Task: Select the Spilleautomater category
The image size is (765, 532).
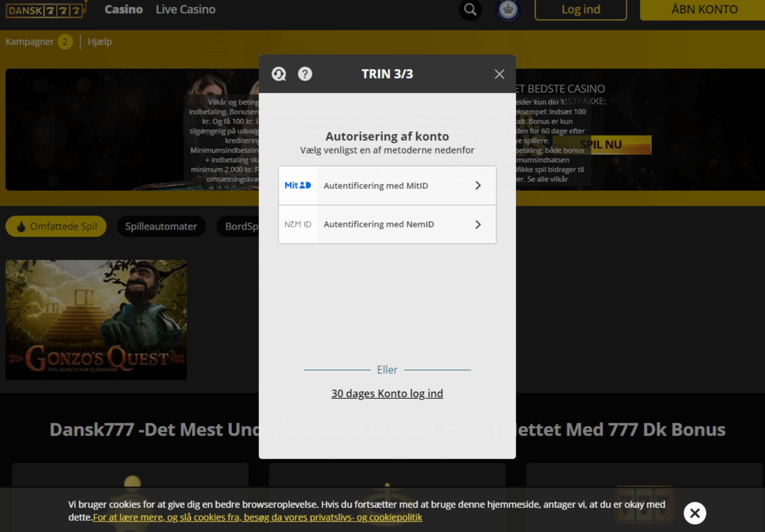Action: coord(161,226)
